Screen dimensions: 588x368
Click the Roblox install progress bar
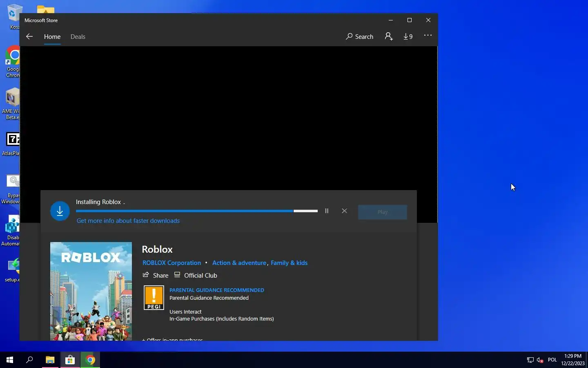coord(197,211)
